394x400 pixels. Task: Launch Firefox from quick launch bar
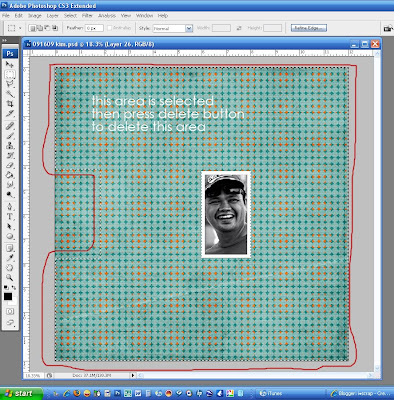77,394
